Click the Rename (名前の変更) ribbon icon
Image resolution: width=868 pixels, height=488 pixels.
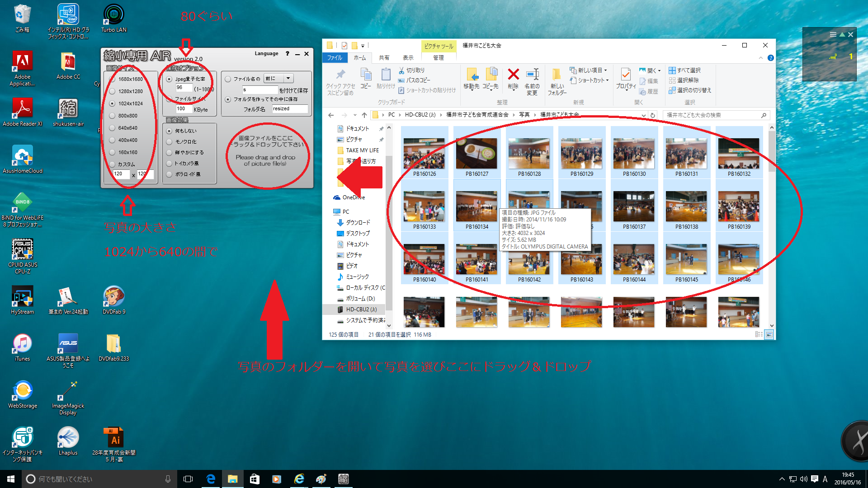pos(532,74)
